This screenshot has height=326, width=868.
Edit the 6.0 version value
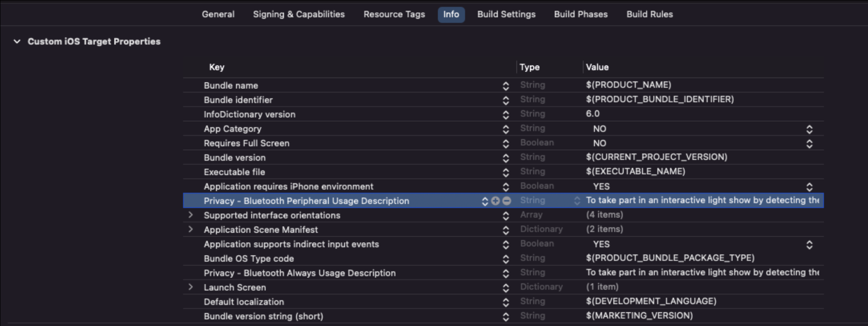point(592,114)
